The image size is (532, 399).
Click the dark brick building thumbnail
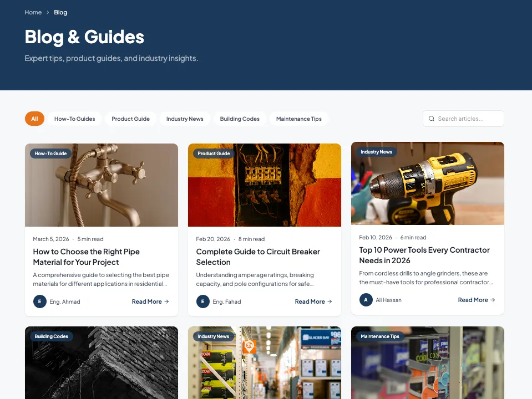102,363
